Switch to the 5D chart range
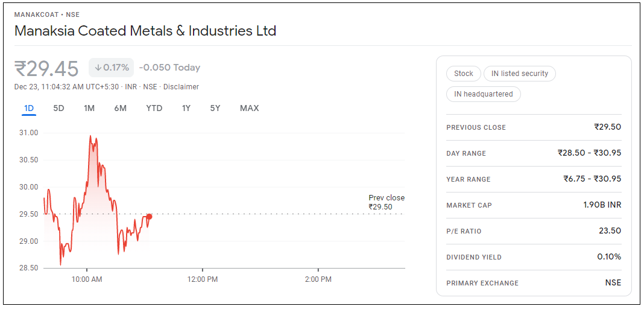644x309 pixels. pyautogui.click(x=58, y=109)
